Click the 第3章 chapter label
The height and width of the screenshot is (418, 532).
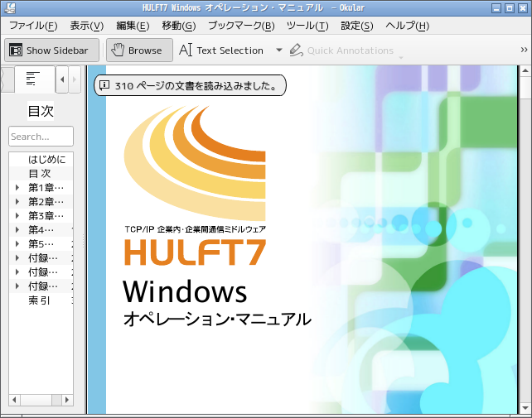click(46, 215)
